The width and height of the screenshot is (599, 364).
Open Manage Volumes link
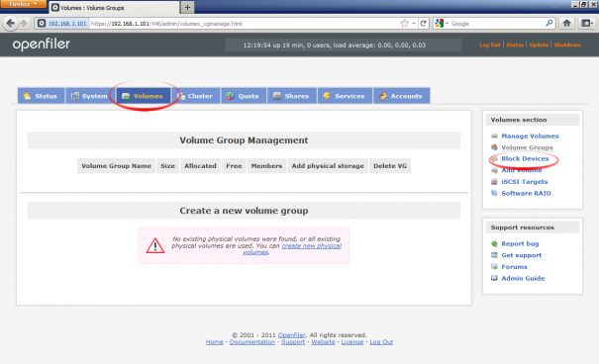530,136
